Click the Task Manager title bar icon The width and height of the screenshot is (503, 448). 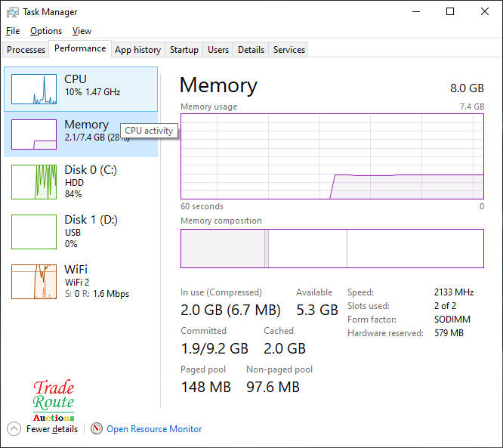tap(12, 12)
